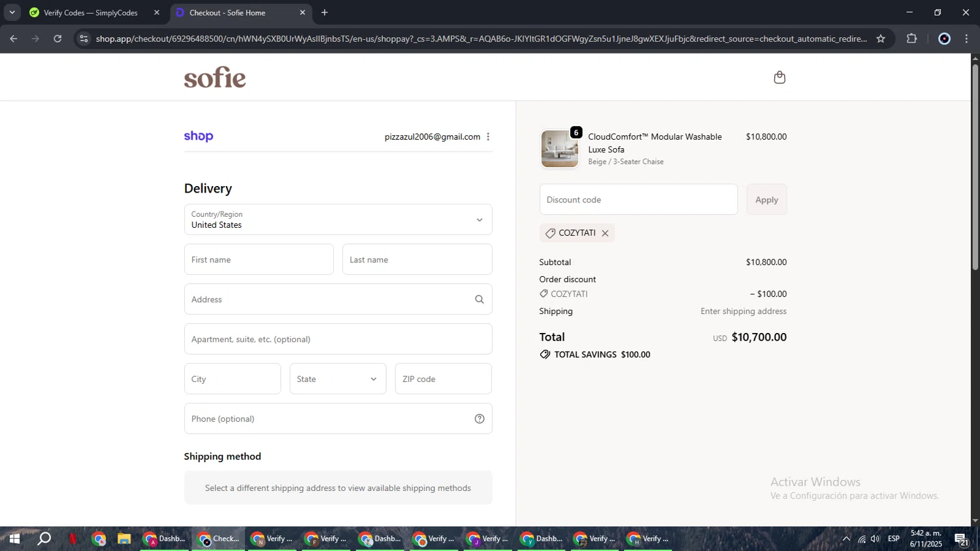Remove the COZYTATI discount code tag
Screen dimensions: 980x551
[605, 233]
